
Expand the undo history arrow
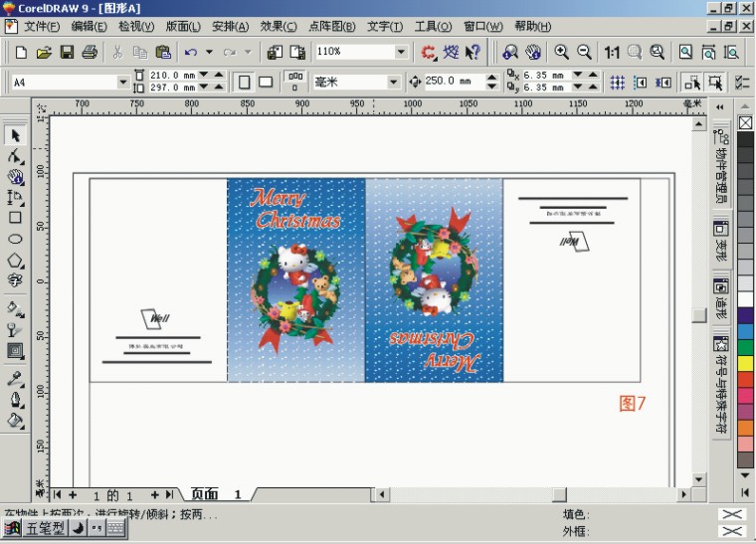coord(209,52)
